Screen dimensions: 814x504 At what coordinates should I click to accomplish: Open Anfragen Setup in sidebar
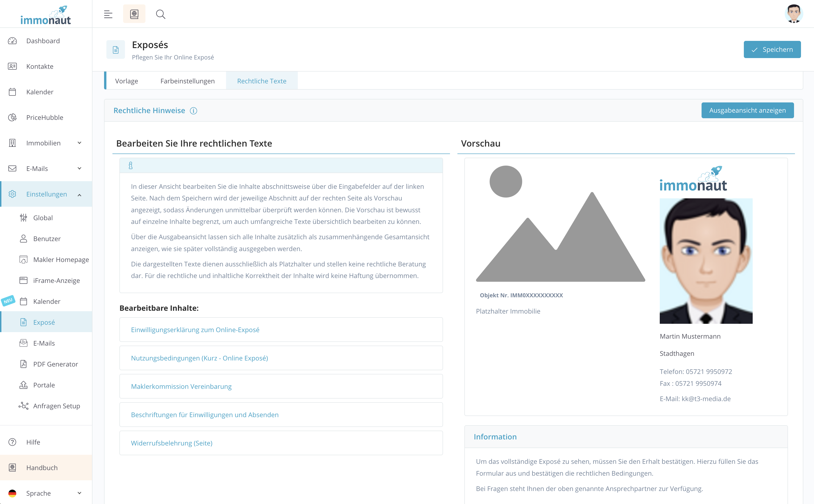coord(56,406)
